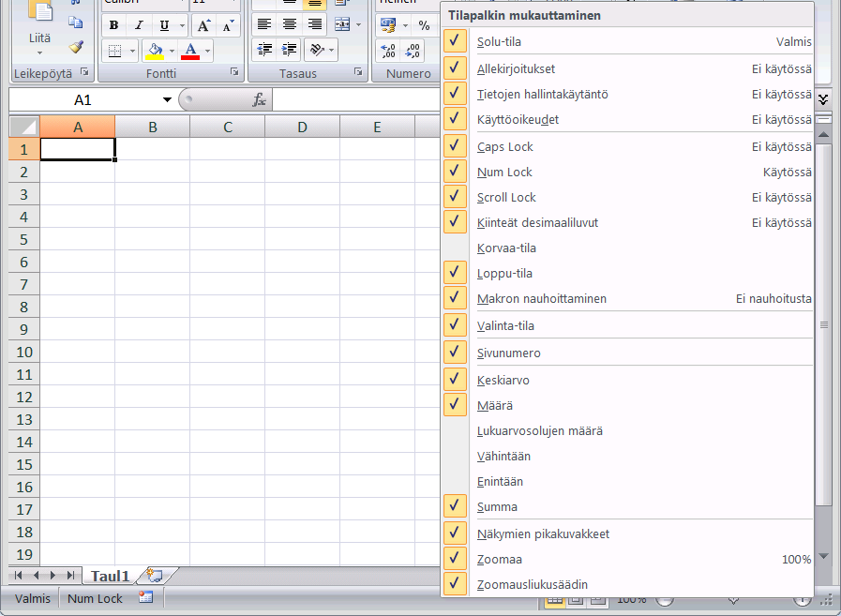Select column D header
The image size is (841, 616).
[302, 128]
